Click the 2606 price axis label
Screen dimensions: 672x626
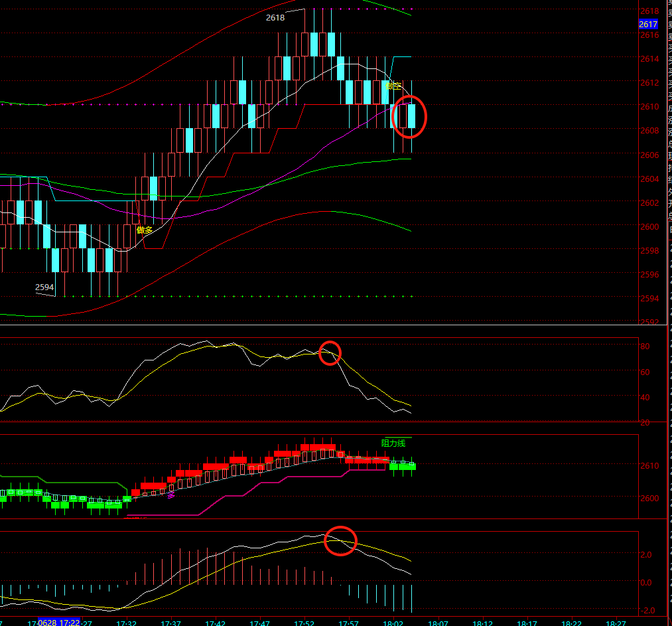pos(649,155)
